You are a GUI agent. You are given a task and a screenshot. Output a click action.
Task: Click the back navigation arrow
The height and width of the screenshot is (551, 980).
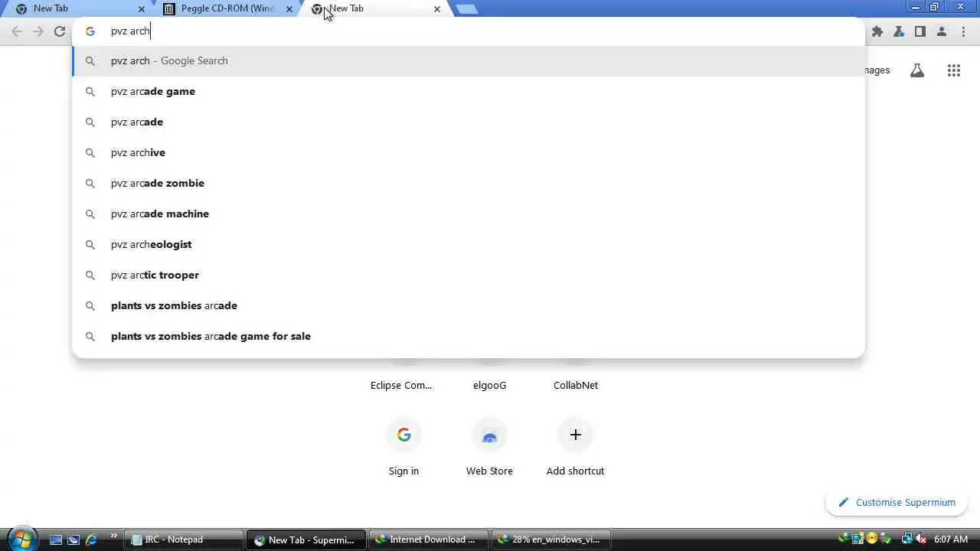(x=17, y=31)
